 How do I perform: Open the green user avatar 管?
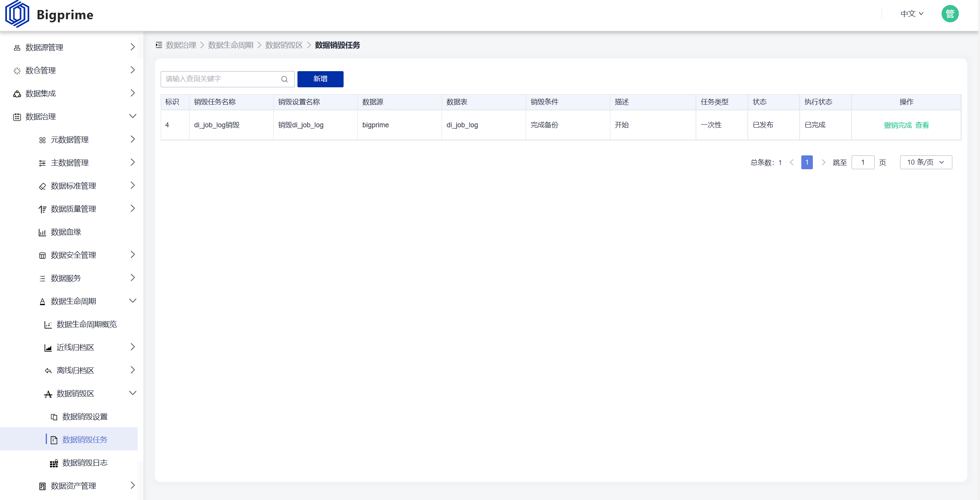pos(950,14)
